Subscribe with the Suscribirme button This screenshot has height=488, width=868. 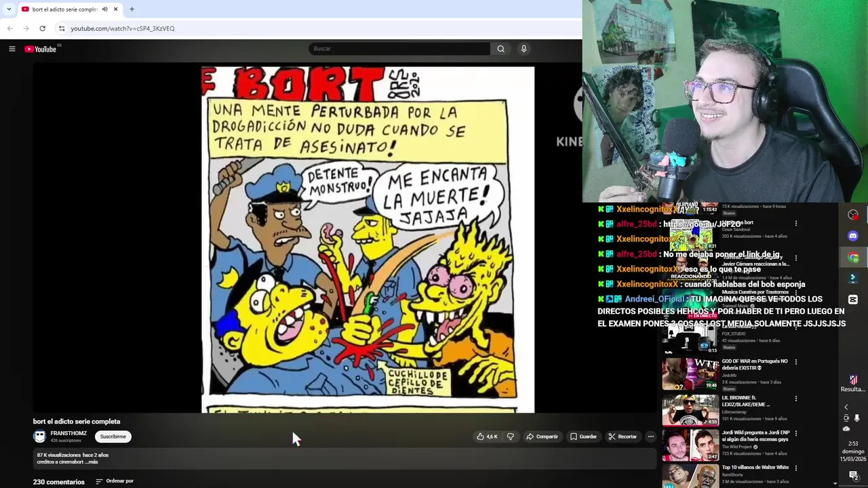(x=113, y=436)
